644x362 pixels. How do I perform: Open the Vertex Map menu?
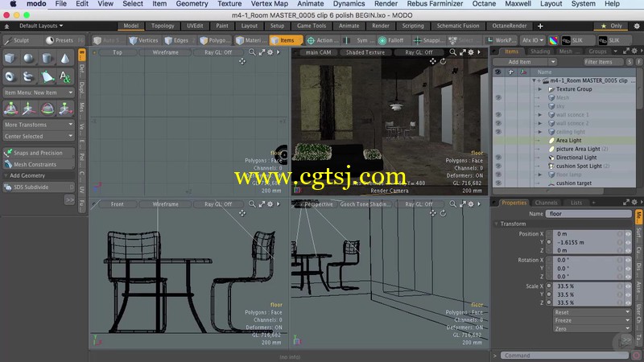tap(270, 4)
